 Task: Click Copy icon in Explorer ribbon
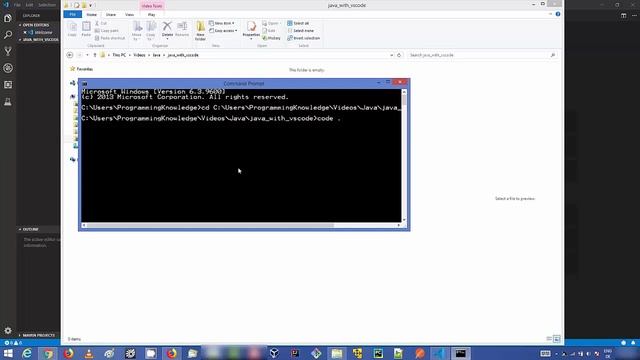tap(72, 29)
